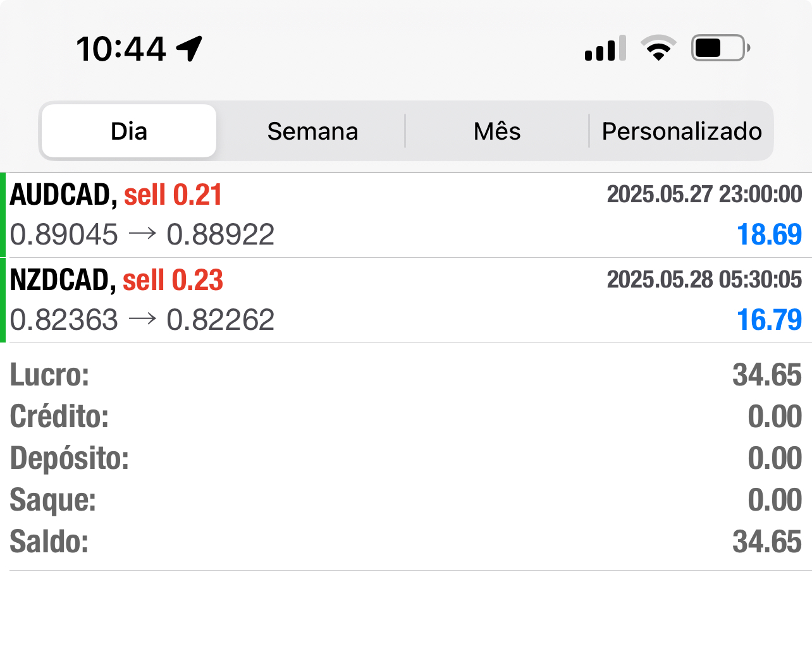Tap the 2025.05.28 05:30:05 timestamp
Viewport: 812px width, 649px height.
coord(704,280)
